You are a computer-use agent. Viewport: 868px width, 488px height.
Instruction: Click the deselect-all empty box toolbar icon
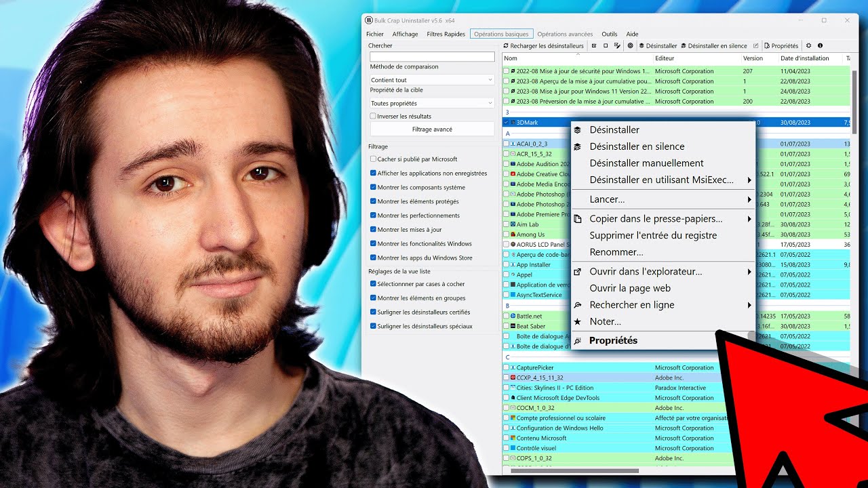(x=606, y=45)
